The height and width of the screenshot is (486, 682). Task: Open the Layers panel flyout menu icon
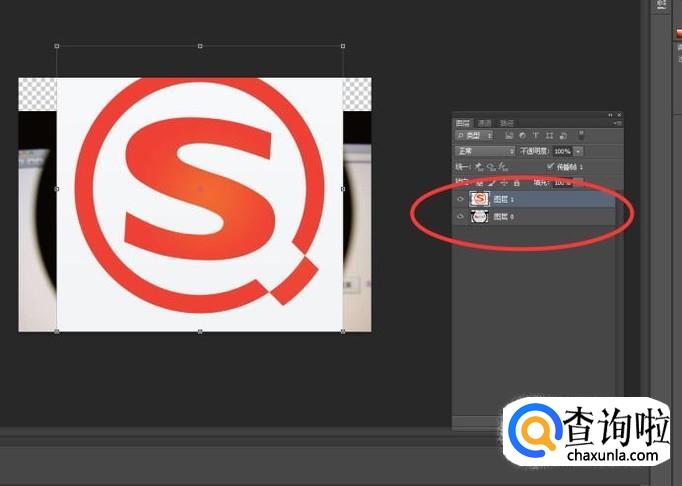pos(618,123)
